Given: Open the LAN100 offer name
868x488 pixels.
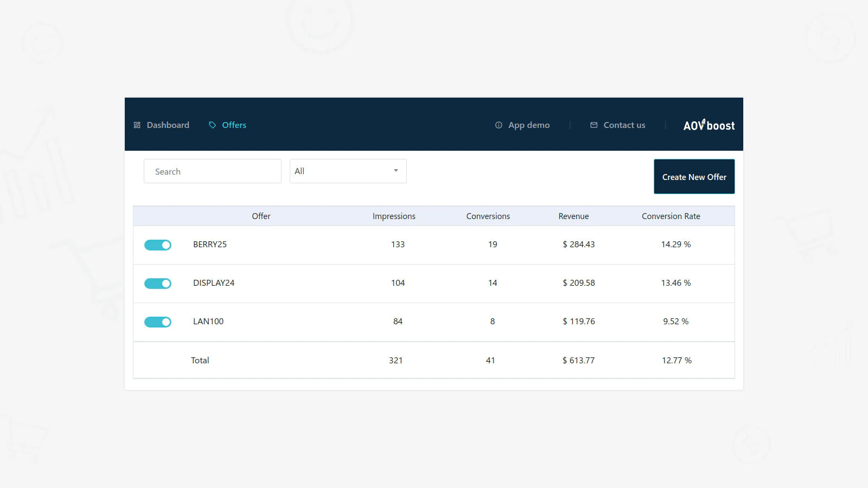Looking at the screenshot, I should tap(208, 322).
